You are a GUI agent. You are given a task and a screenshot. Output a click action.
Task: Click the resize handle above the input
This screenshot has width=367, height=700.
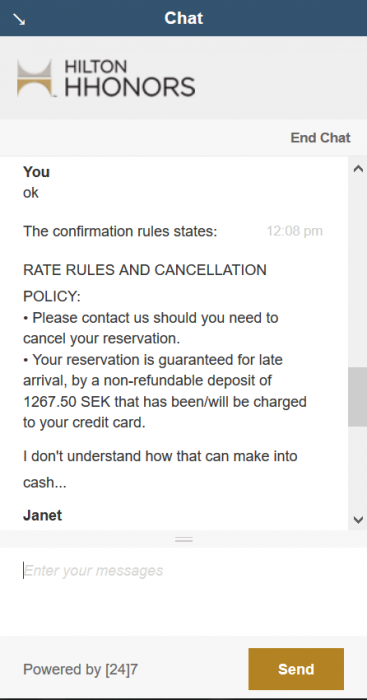pyautogui.click(x=184, y=539)
